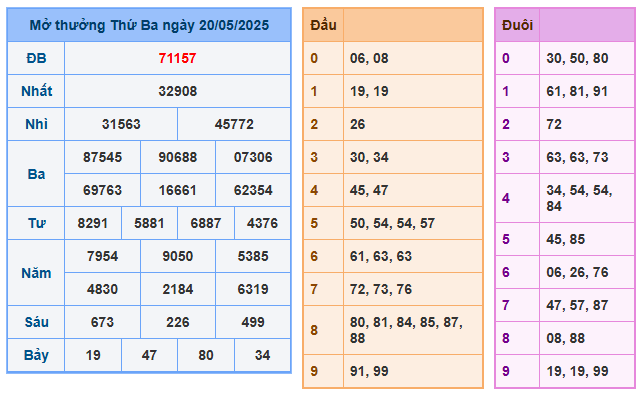Image resolution: width=642 pixels, height=395 pixels.
Task: Select the 'Nhì' row label
Action: click(x=36, y=124)
